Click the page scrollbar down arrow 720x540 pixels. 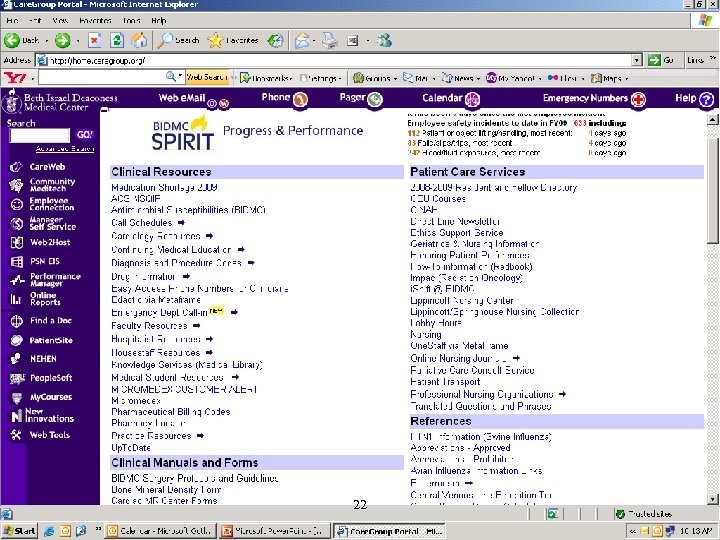point(712,499)
